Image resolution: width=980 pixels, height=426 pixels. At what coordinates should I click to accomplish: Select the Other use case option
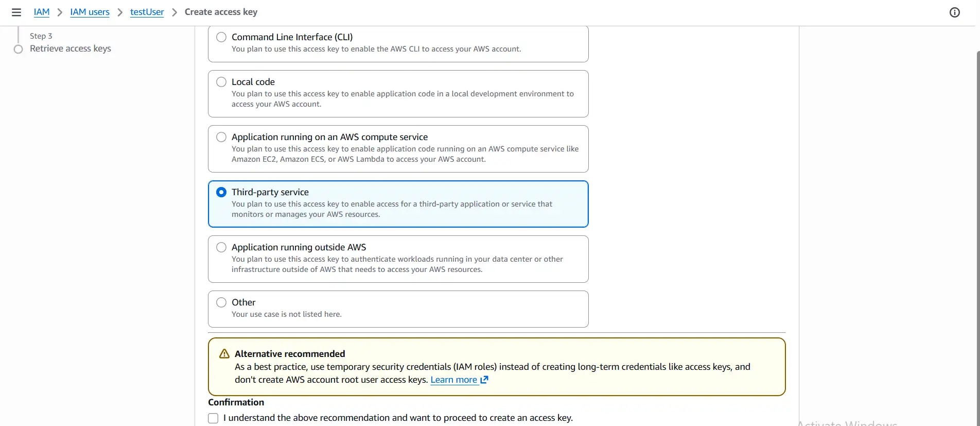[221, 302]
